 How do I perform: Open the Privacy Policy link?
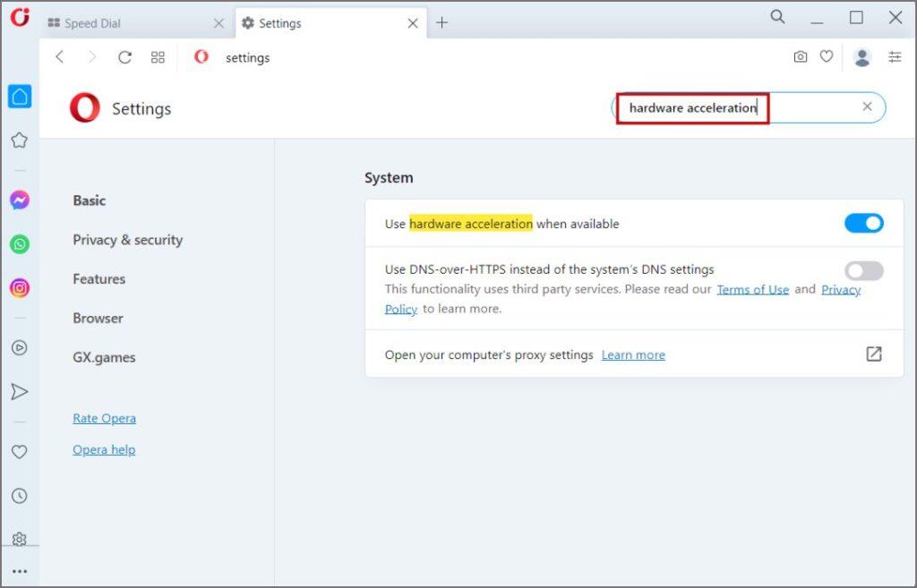[841, 289]
